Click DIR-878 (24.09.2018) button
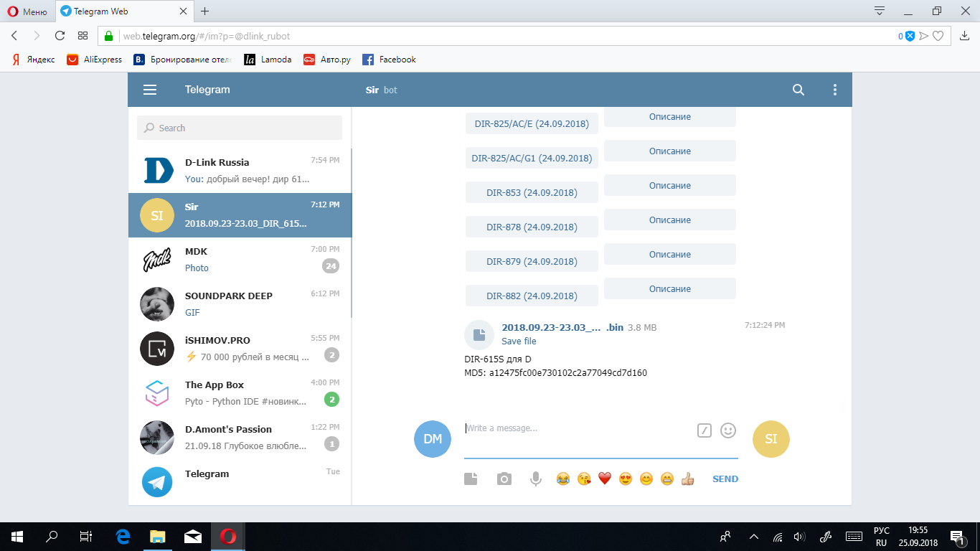Screen dimensions: 980x551 (532, 227)
